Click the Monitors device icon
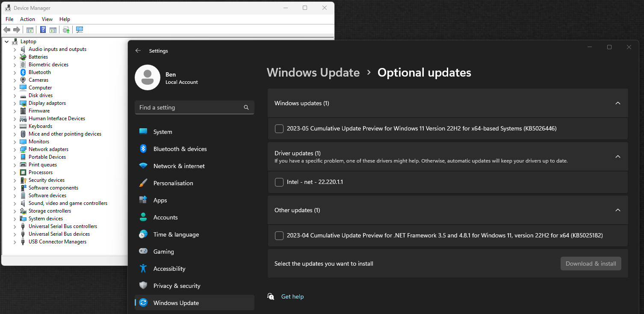The width and height of the screenshot is (644, 314). click(x=23, y=142)
